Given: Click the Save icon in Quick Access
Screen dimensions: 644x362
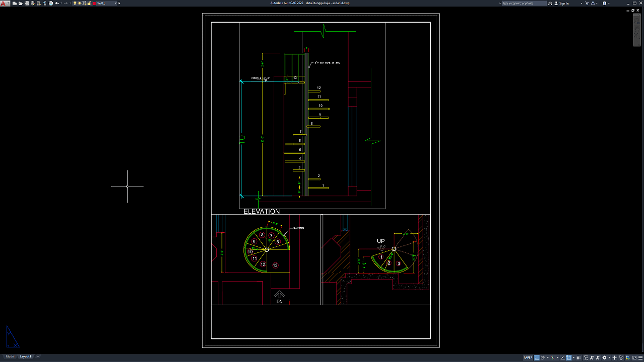Looking at the screenshot, I should click(x=27, y=3).
